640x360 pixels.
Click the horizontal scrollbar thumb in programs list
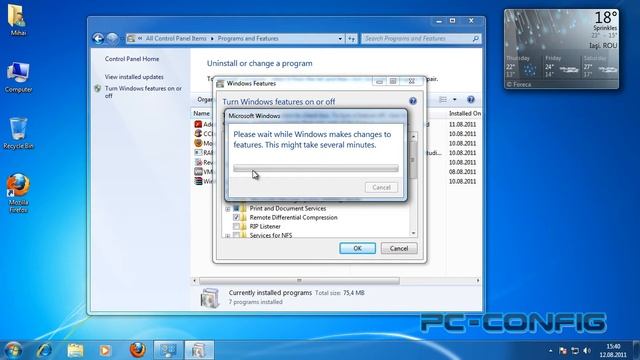pyautogui.click(x=299, y=281)
